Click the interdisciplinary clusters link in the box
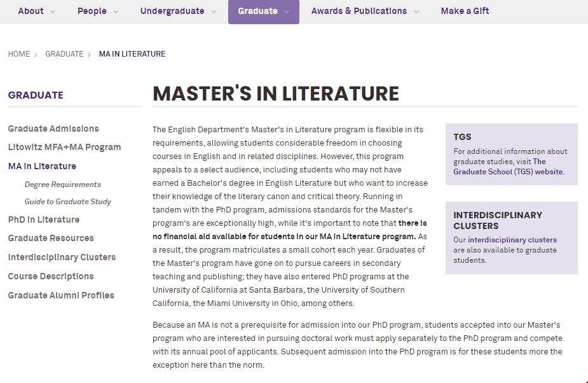The height and width of the screenshot is (383, 588). (x=505, y=239)
